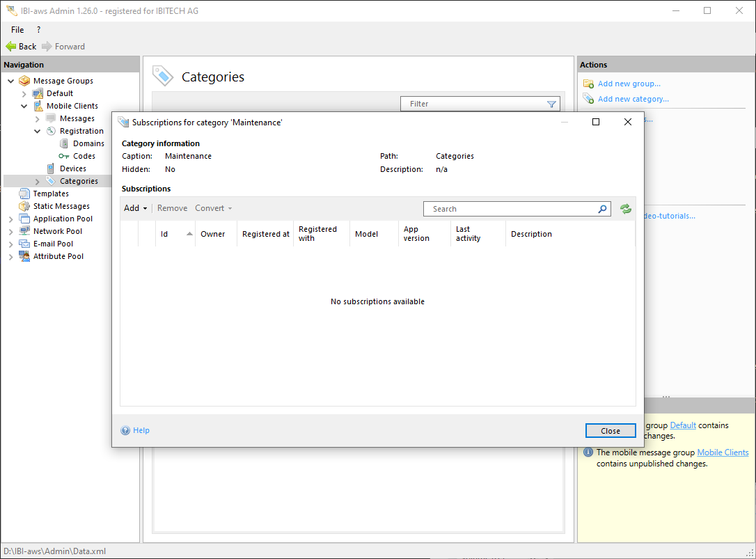Click the Help question mark icon
756x559 pixels.
point(125,430)
